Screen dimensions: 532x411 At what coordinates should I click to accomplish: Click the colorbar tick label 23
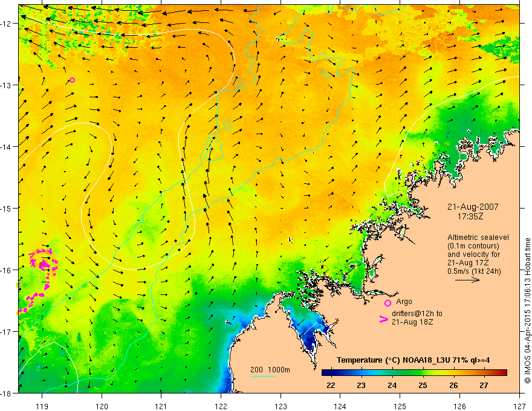pos(362,385)
